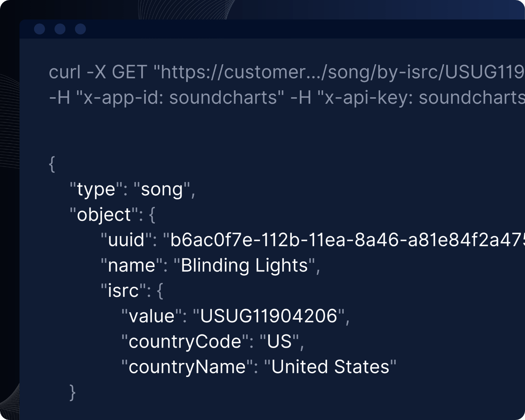Click the middle window dot in title bar
The width and height of the screenshot is (525, 420).
point(60,29)
